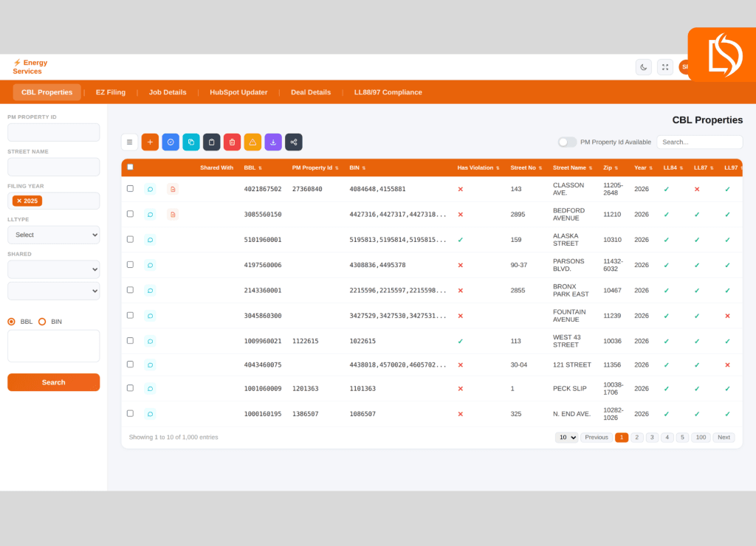Go to Next page
The height and width of the screenshot is (546, 756).
tap(724, 438)
